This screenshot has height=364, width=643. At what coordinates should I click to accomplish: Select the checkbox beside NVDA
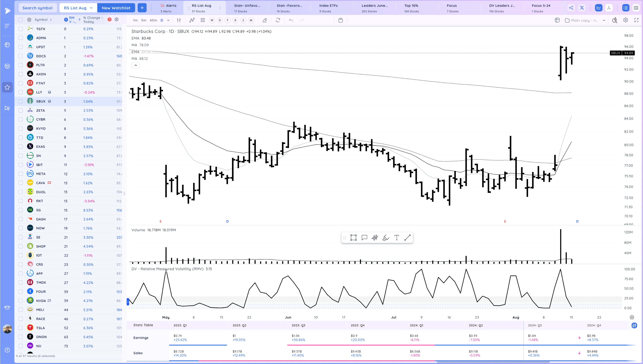click(x=21, y=301)
